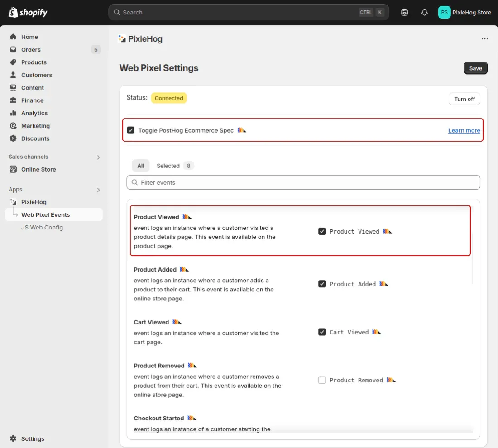498x448 pixels.
Task: Uncheck the Product Viewed event checkbox
Action: (322, 231)
